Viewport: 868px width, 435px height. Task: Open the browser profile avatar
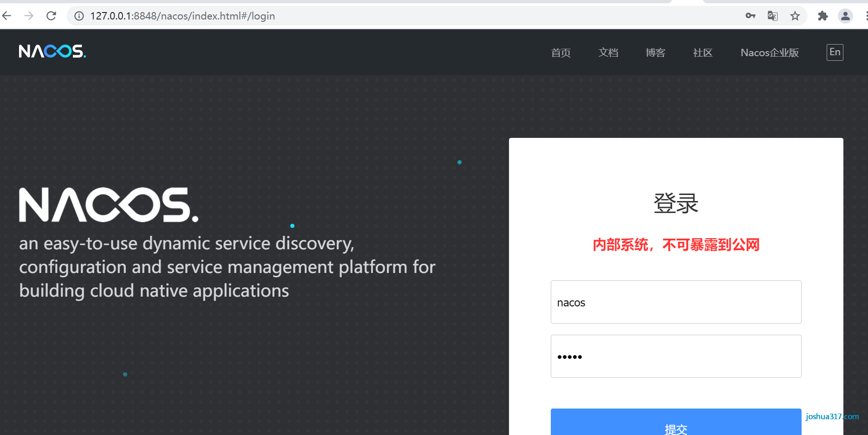coord(845,16)
